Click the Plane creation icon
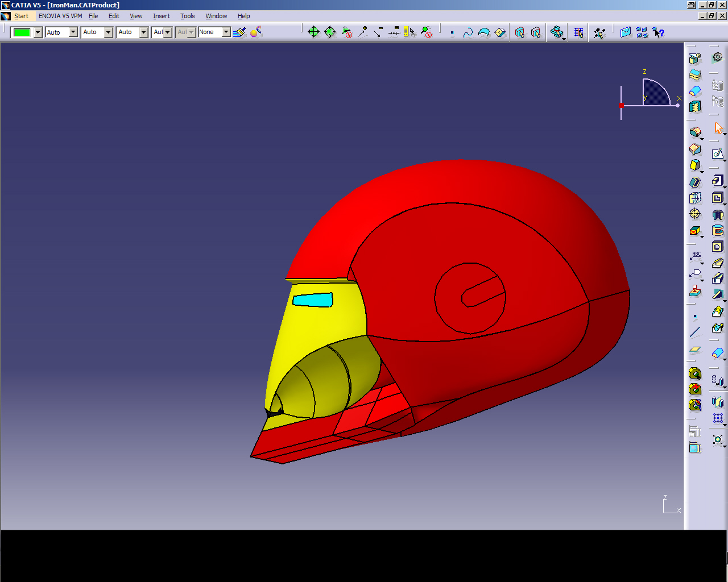 [695, 349]
